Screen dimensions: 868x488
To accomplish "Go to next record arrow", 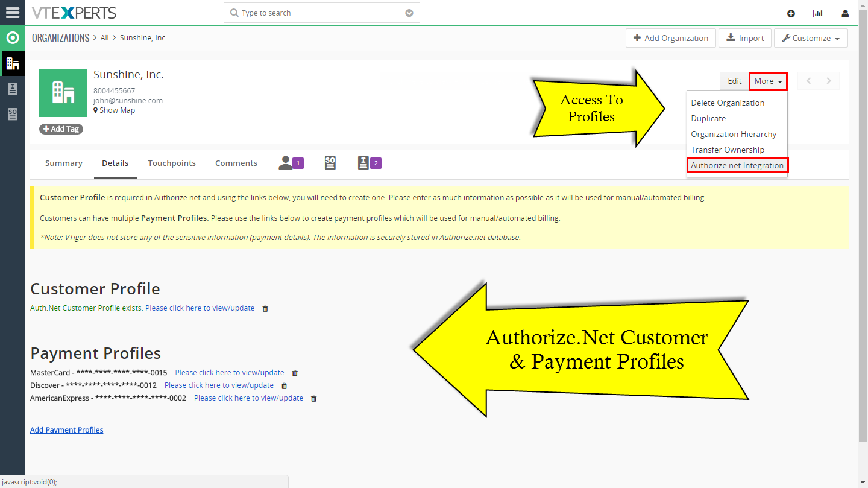I will (x=829, y=81).
